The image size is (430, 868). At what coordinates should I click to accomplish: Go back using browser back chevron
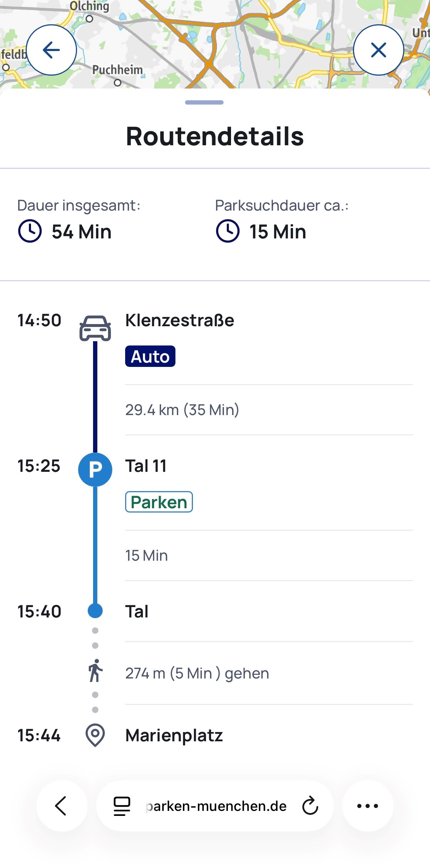[61, 806]
